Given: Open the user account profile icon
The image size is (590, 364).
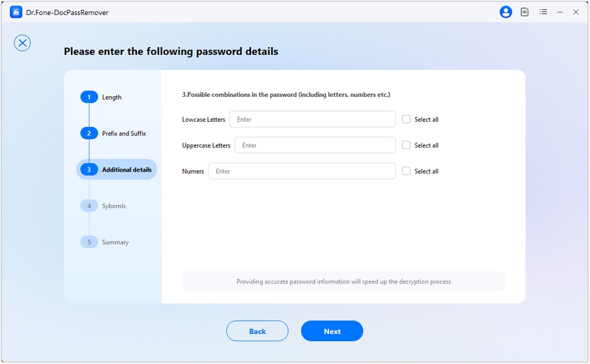Looking at the screenshot, I should (x=505, y=12).
